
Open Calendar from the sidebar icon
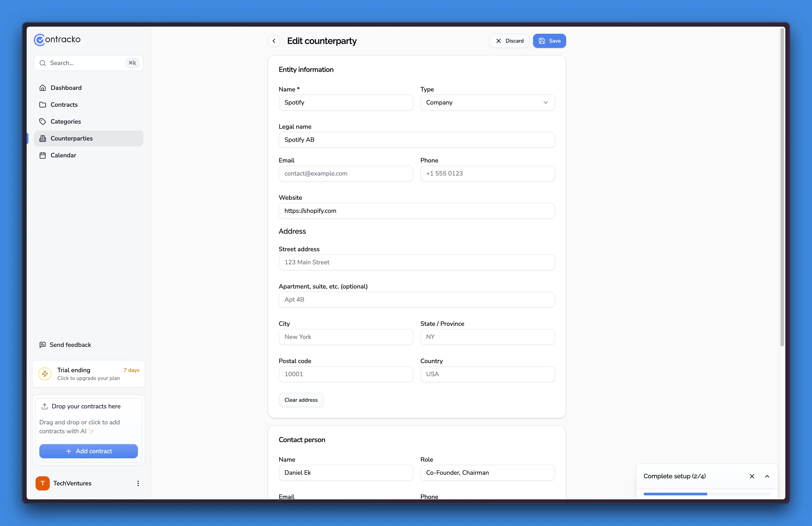(43, 155)
